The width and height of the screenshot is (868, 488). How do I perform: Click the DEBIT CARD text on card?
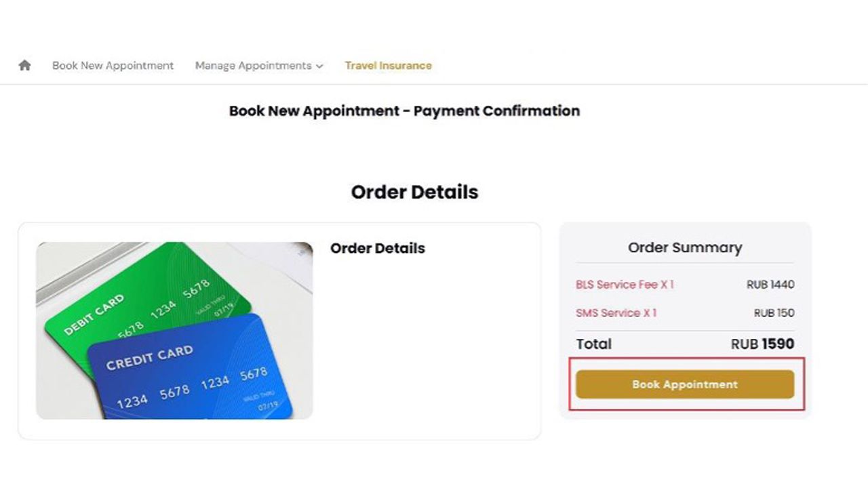coord(94,314)
